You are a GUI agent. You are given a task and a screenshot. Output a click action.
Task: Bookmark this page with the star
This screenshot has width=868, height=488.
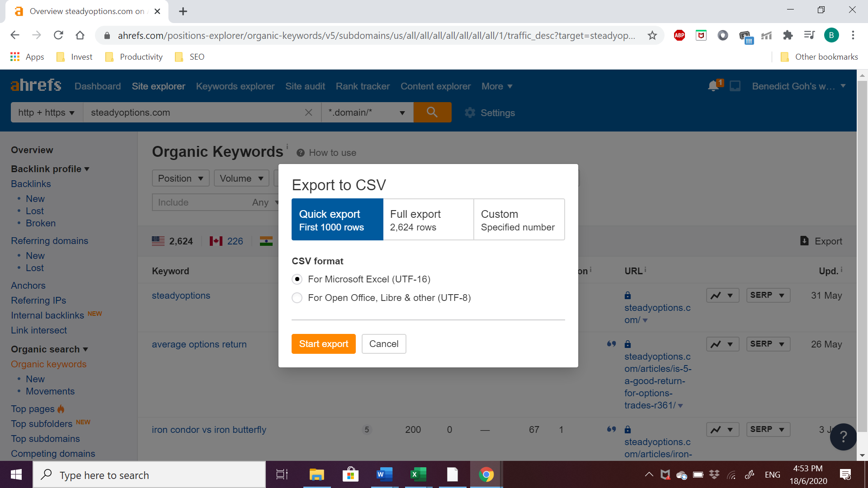click(652, 35)
